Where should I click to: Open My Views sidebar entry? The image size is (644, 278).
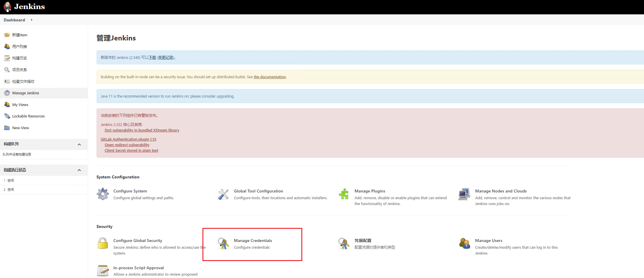pyautogui.click(x=20, y=105)
